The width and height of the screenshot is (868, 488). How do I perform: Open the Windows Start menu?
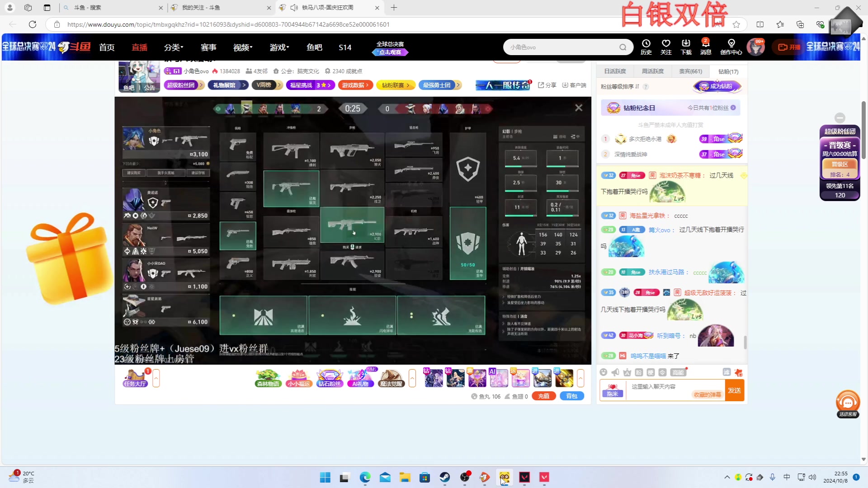(325, 477)
